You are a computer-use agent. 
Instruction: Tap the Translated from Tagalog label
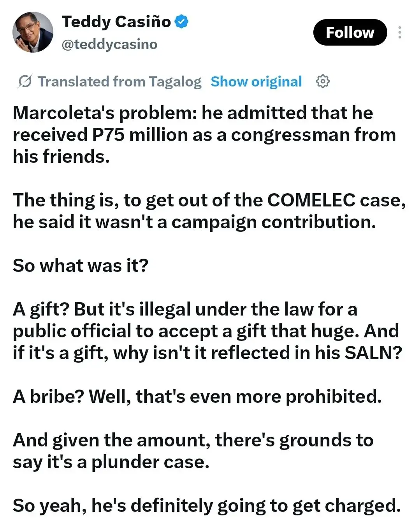point(119,82)
